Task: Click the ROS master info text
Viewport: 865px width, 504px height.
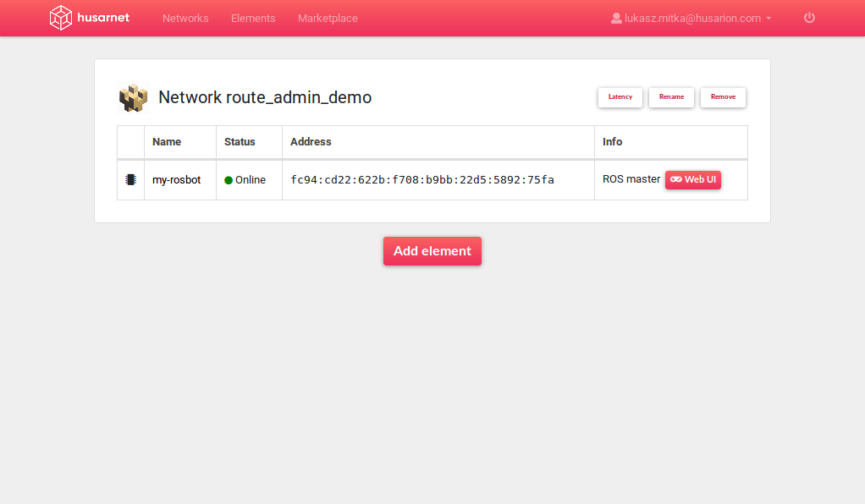Action: (x=631, y=179)
